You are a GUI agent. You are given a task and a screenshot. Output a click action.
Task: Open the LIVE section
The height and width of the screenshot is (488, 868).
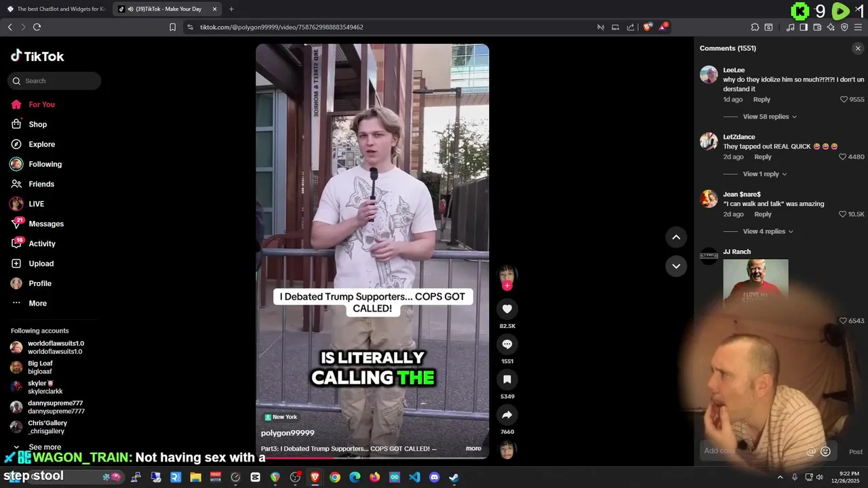pos(36,204)
